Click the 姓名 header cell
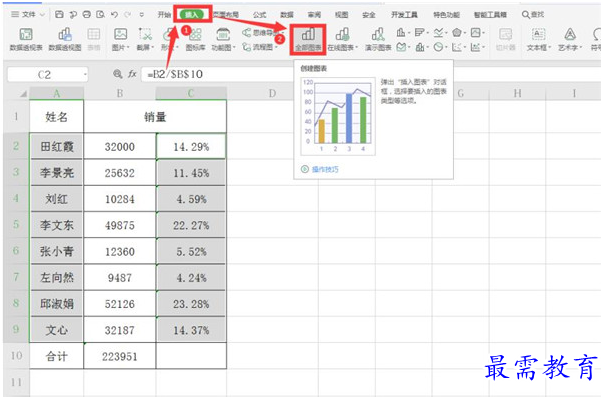This screenshot has width=606, height=399. [56, 117]
